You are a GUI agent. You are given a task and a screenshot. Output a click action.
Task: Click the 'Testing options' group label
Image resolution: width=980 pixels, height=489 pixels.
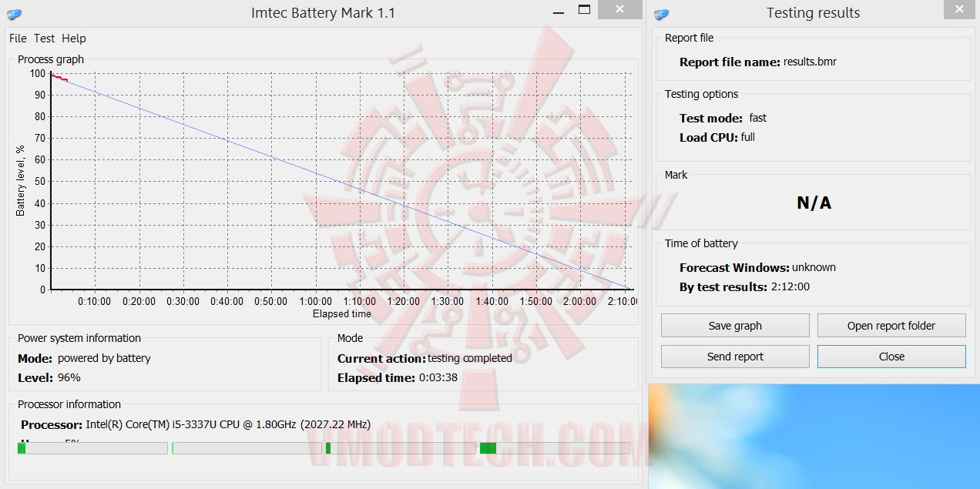701,94
